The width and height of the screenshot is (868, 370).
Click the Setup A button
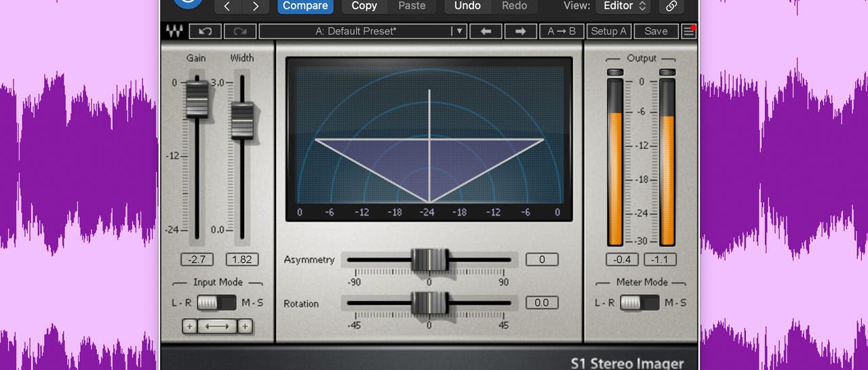(x=608, y=31)
